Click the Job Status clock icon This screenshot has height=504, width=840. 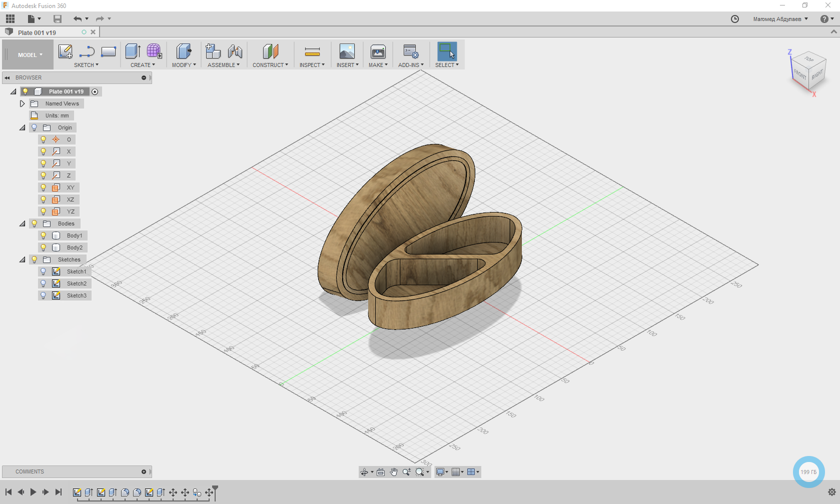pos(734,19)
